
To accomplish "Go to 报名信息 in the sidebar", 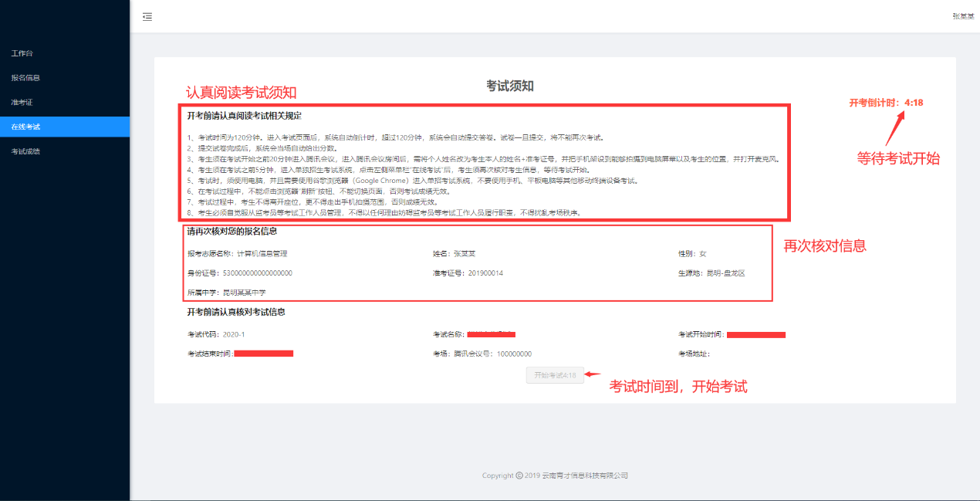I will click(25, 78).
